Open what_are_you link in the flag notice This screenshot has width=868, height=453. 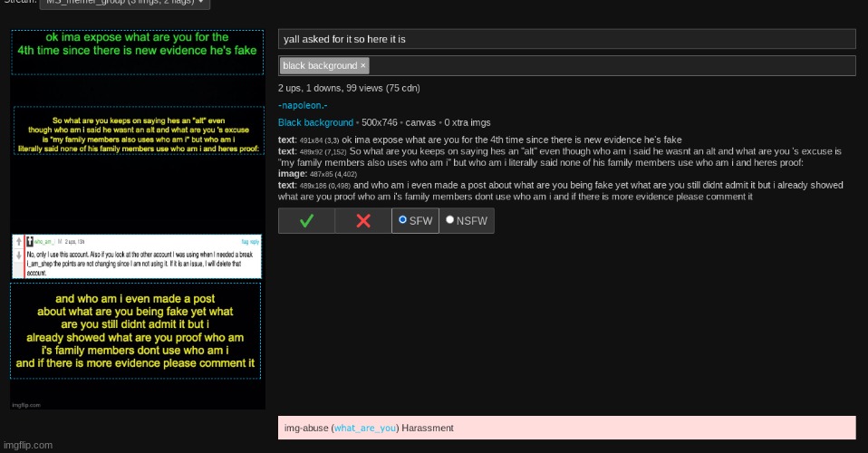[x=364, y=428]
